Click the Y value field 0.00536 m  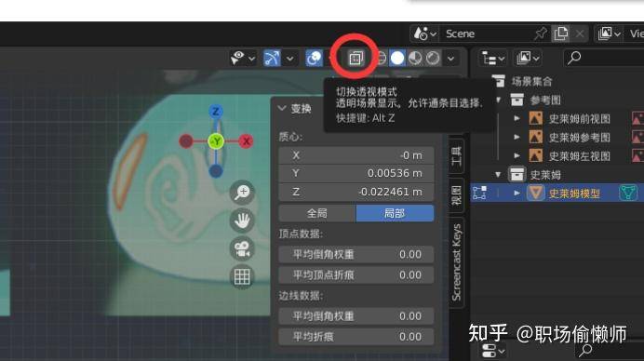356,173
